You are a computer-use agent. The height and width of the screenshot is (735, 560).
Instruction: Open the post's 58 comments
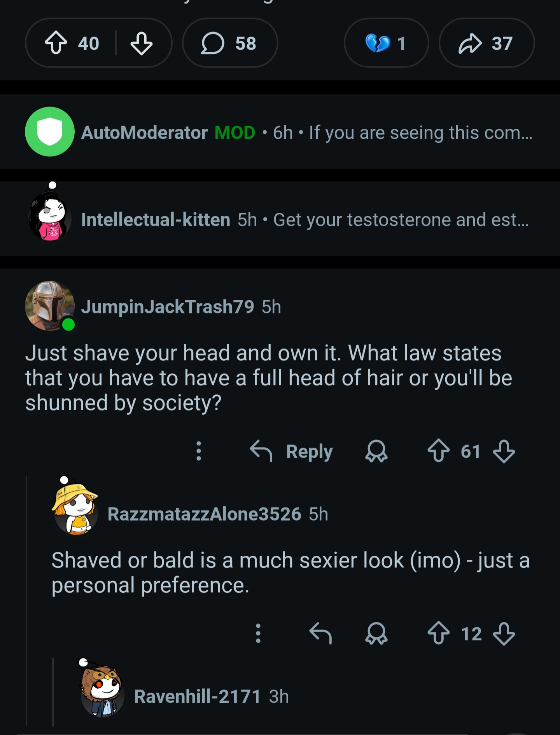click(x=229, y=43)
